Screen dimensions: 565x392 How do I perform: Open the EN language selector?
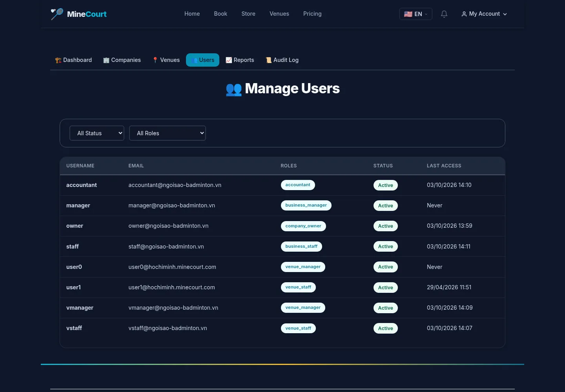[416, 14]
